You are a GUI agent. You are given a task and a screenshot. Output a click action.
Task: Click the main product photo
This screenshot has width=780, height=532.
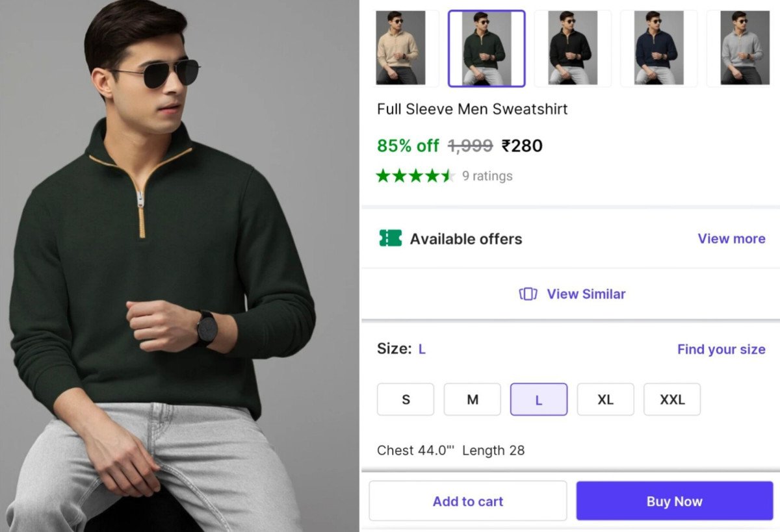tap(179, 266)
